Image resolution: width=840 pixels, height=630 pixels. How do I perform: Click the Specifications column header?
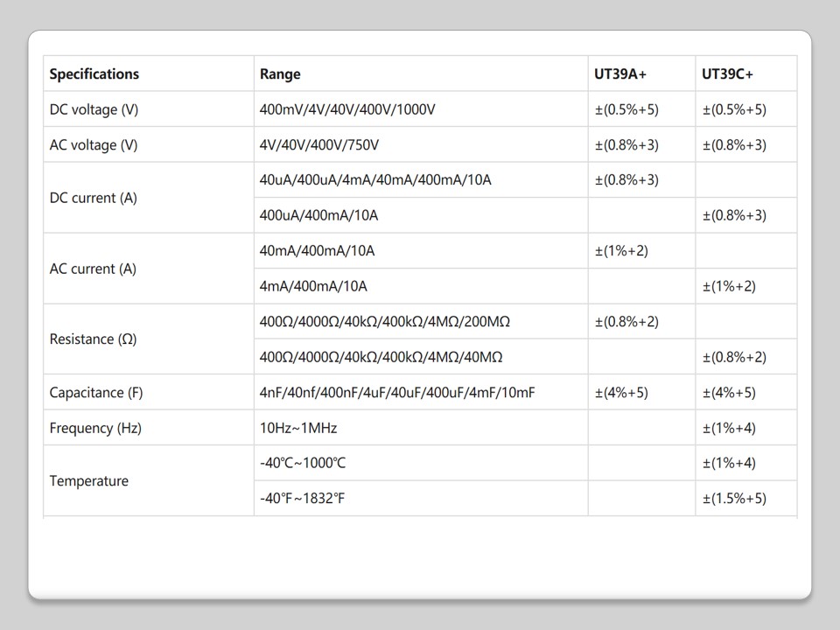[x=94, y=74]
